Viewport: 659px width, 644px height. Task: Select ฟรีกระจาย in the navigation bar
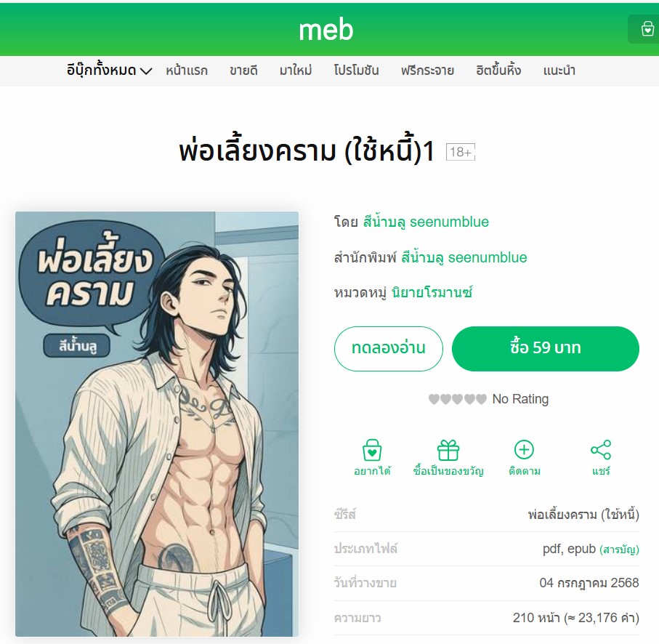click(x=427, y=71)
